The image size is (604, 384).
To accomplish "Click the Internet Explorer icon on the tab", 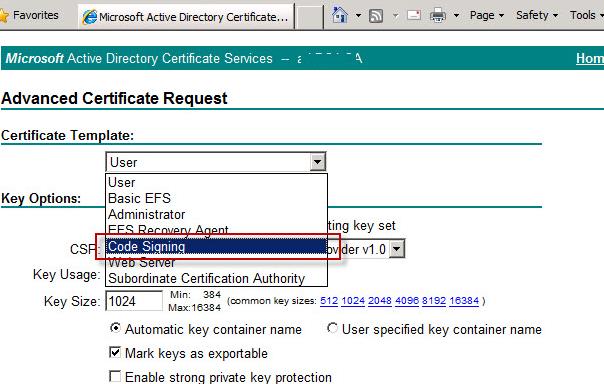I will [x=89, y=17].
